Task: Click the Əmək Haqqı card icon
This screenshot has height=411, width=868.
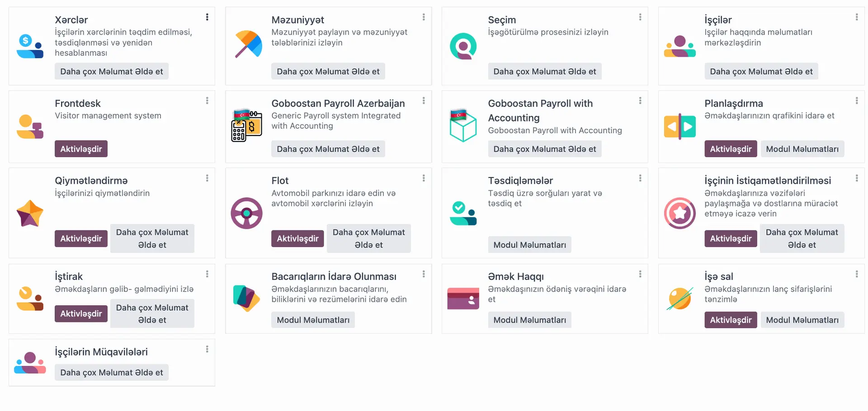Action: click(x=463, y=299)
